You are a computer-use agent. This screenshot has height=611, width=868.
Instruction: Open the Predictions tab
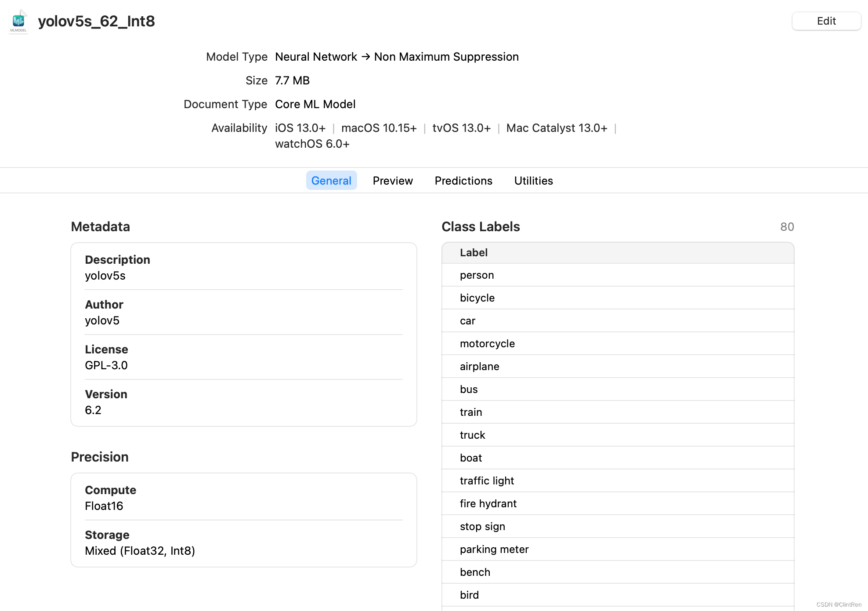click(x=463, y=181)
